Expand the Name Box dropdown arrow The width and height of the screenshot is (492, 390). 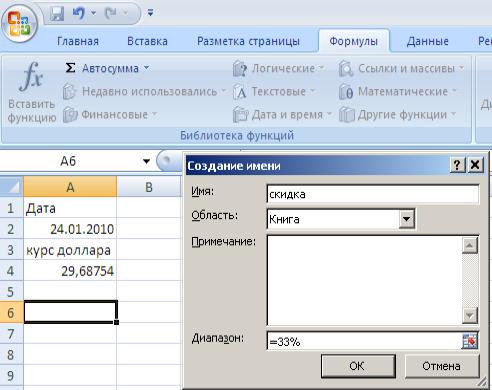point(146,161)
